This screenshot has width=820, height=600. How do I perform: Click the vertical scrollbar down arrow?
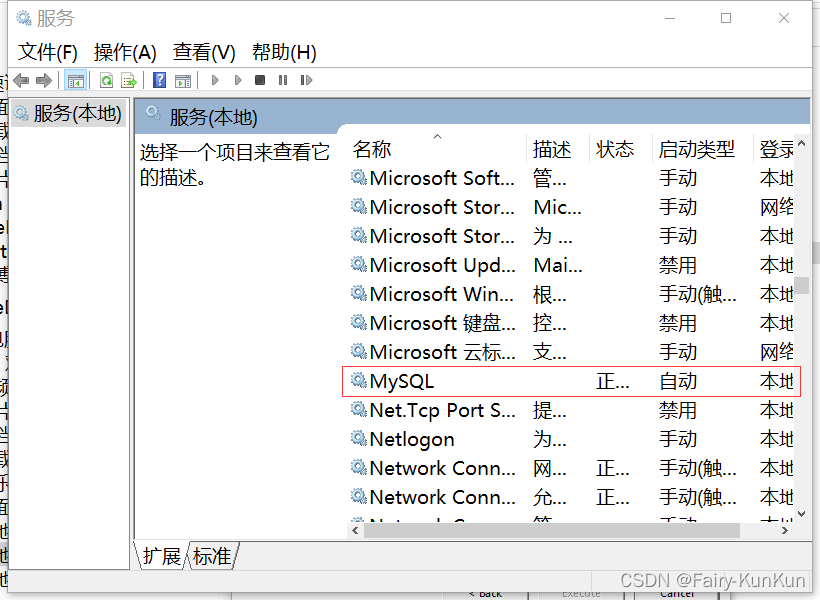tap(802, 514)
